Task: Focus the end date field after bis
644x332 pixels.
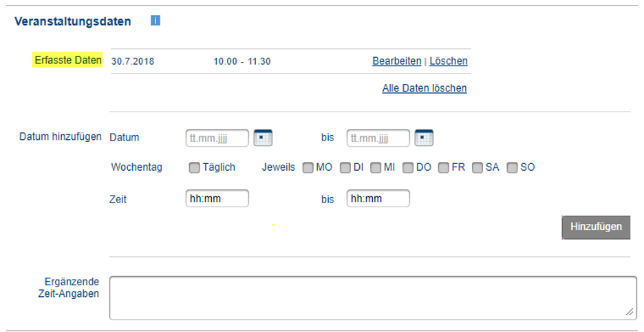Action: point(378,138)
